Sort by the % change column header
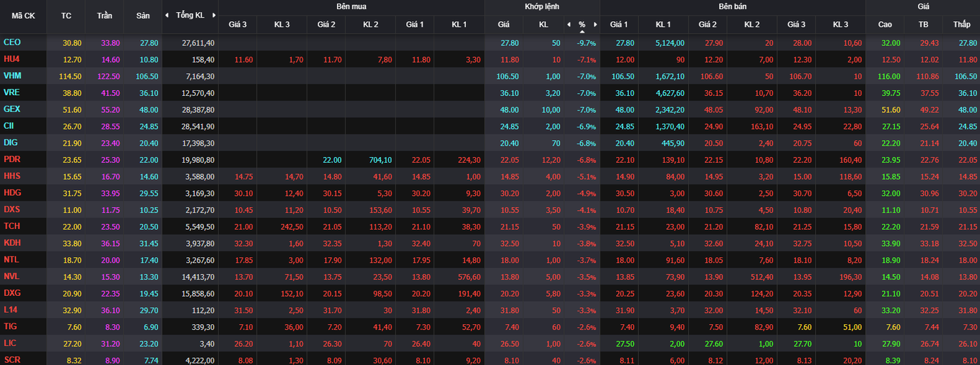The image size is (980, 365). (582, 25)
